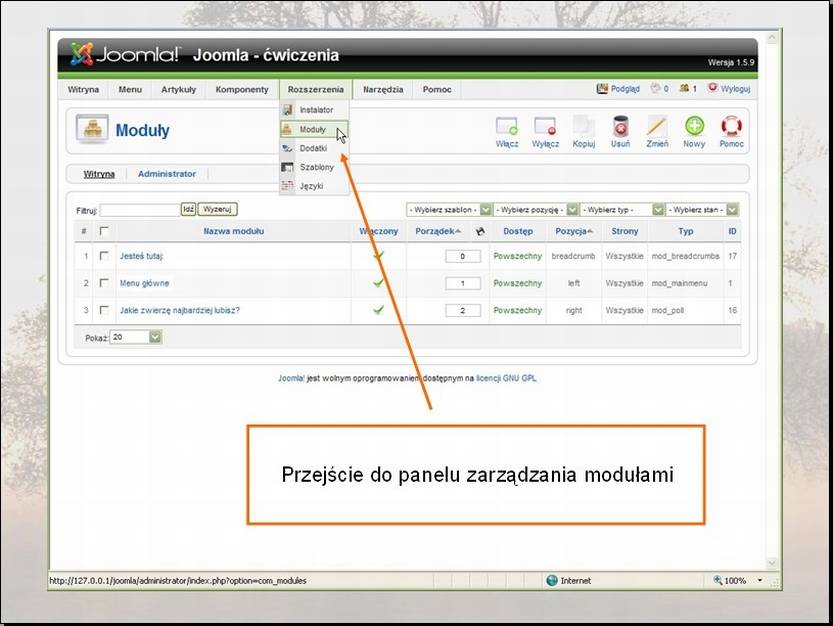Screen dimensions: 833x626
Task: Open Jakie zwierzę najbardziej lubisz? module link
Action: tap(180, 310)
